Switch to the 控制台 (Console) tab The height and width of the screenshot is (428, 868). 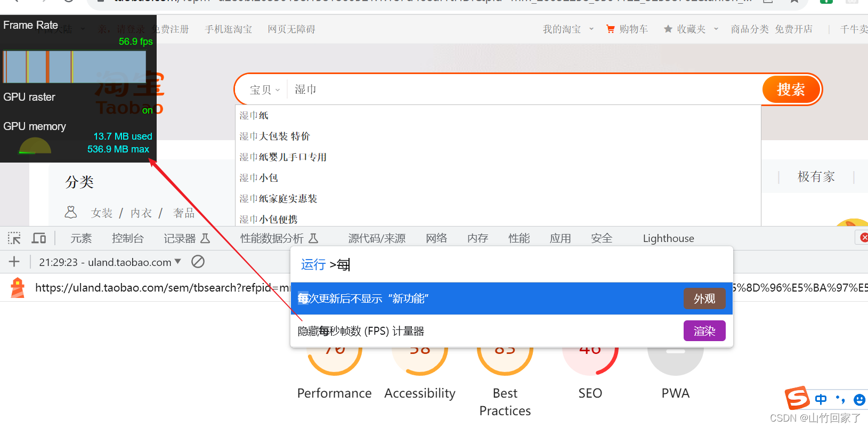[x=128, y=238]
